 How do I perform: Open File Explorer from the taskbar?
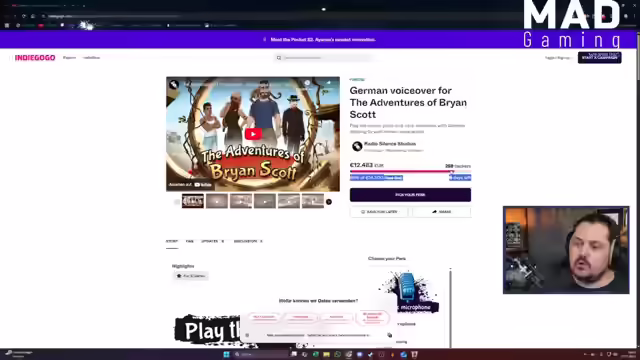click(x=326, y=354)
